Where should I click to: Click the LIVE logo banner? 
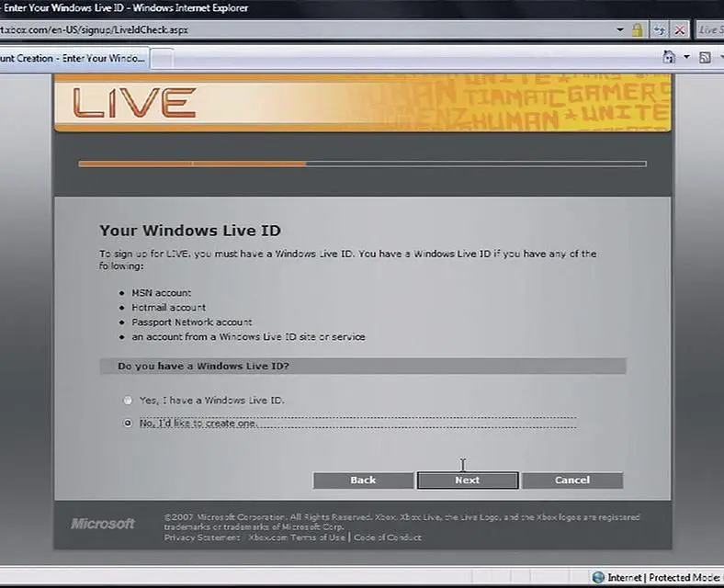363,104
